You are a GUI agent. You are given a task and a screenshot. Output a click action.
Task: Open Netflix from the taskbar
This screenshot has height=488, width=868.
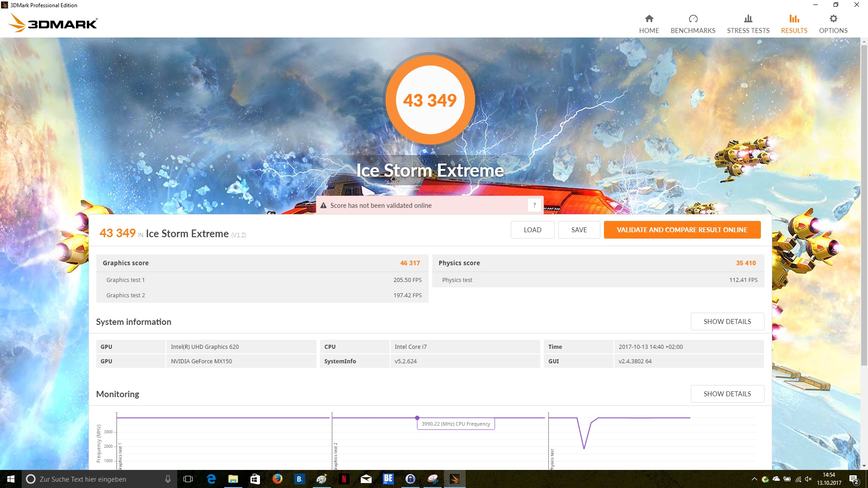click(344, 479)
